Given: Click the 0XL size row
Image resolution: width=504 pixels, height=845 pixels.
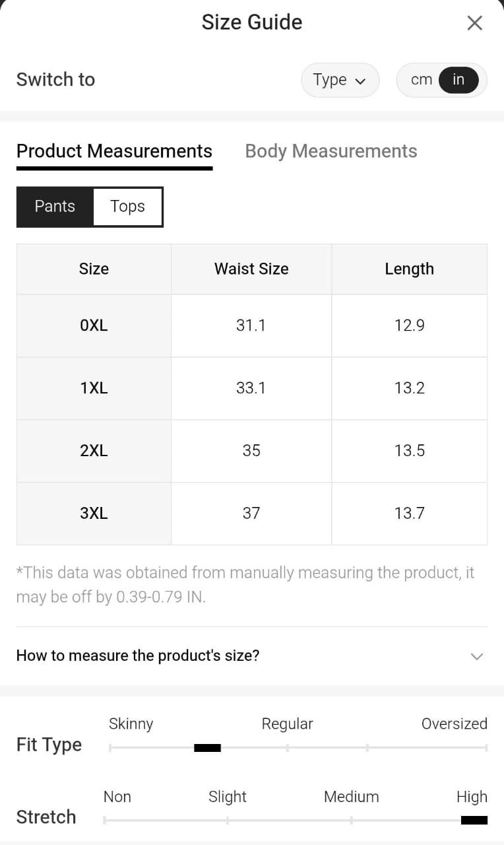Looking at the screenshot, I should point(94,325).
